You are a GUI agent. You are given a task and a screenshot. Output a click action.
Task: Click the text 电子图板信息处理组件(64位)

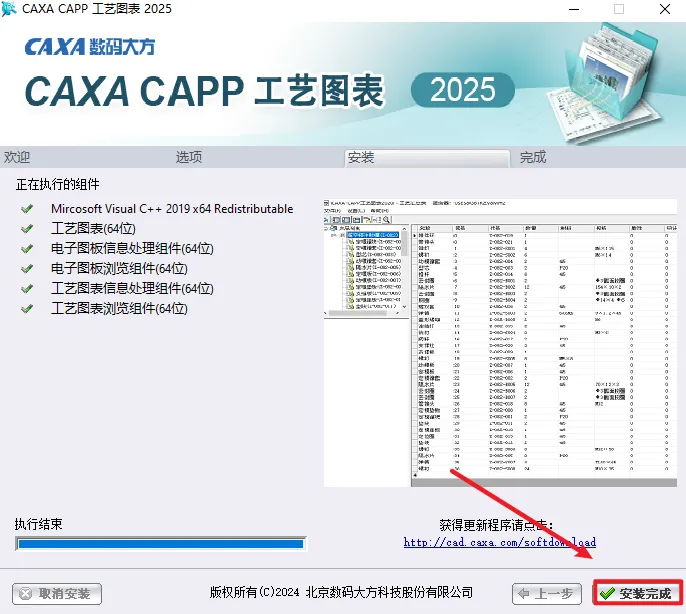(132, 249)
